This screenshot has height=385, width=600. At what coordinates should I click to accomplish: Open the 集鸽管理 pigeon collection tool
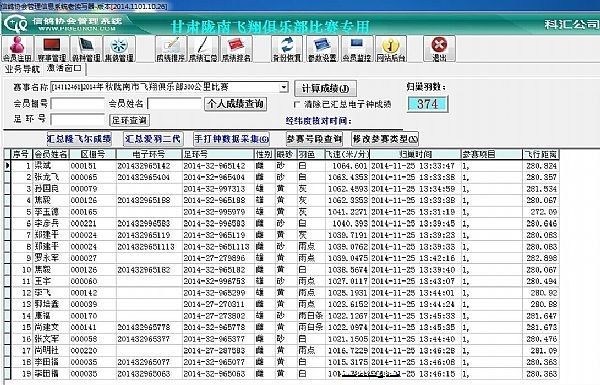pos(119,49)
